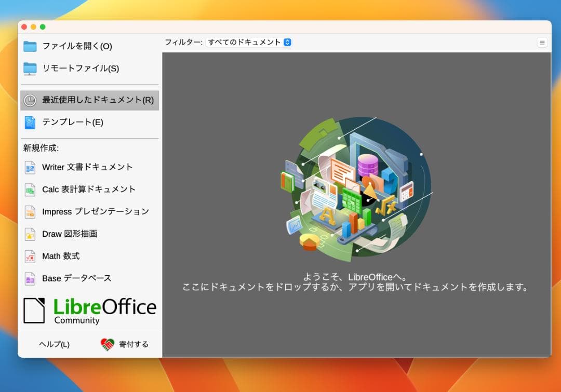Select 最近使用したドキュメント clock icon
Viewport: 561px width, 392px height.
(x=30, y=100)
